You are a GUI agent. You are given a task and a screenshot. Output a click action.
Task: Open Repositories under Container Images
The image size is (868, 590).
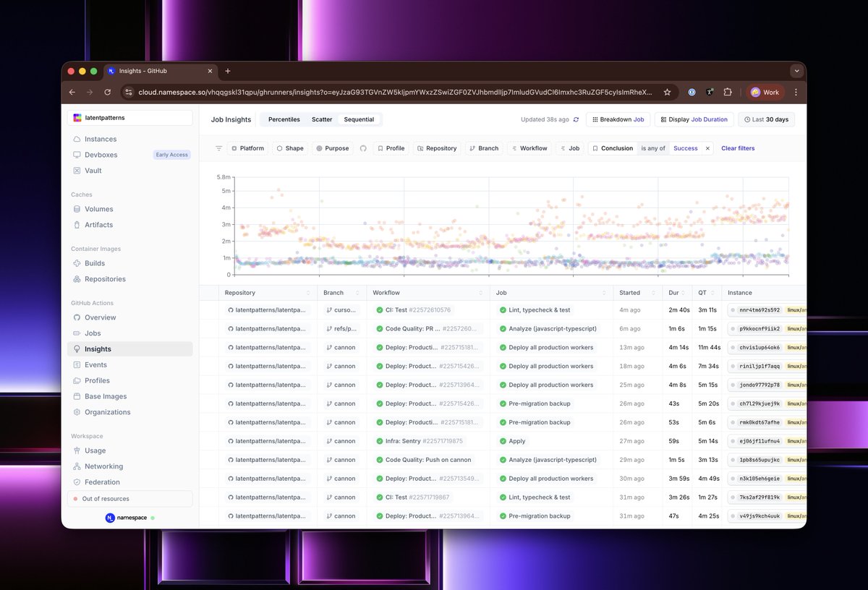pyautogui.click(x=105, y=279)
